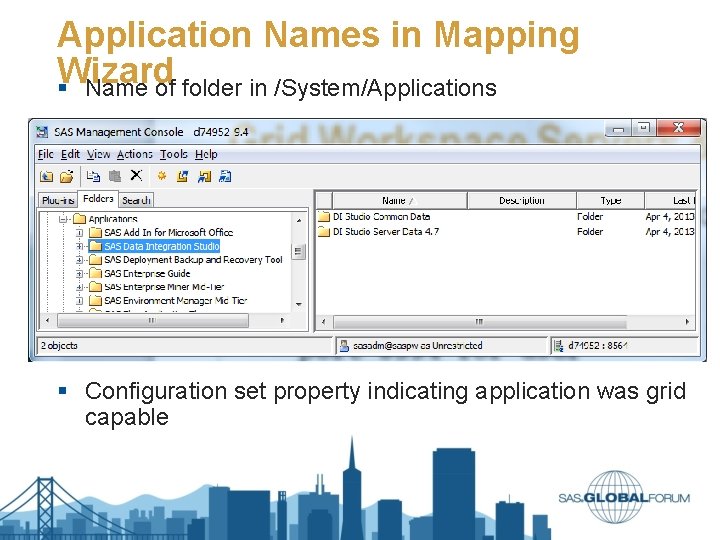Viewport: 720px width, 540px height.
Task: Expand SAS Add In for Microsoft Office node
Action: [x=79, y=233]
